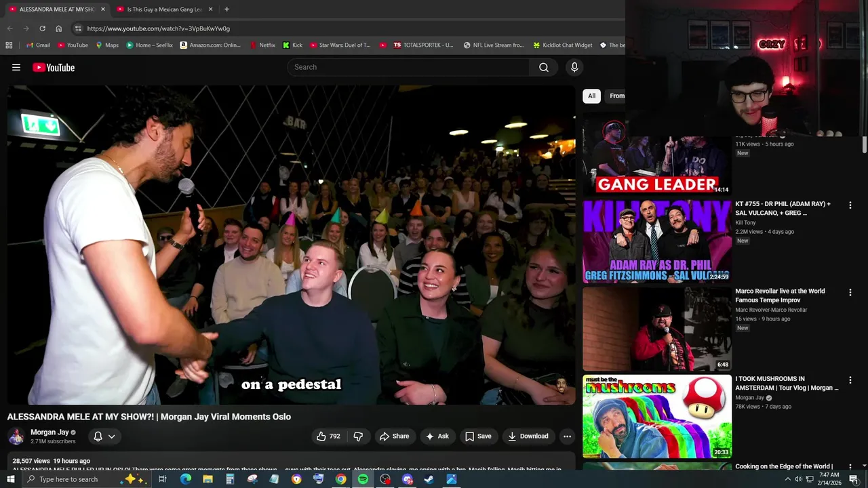The width and height of the screenshot is (868, 488).
Task: Click the Share button
Action: pyautogui.click(x=394, y=436)
